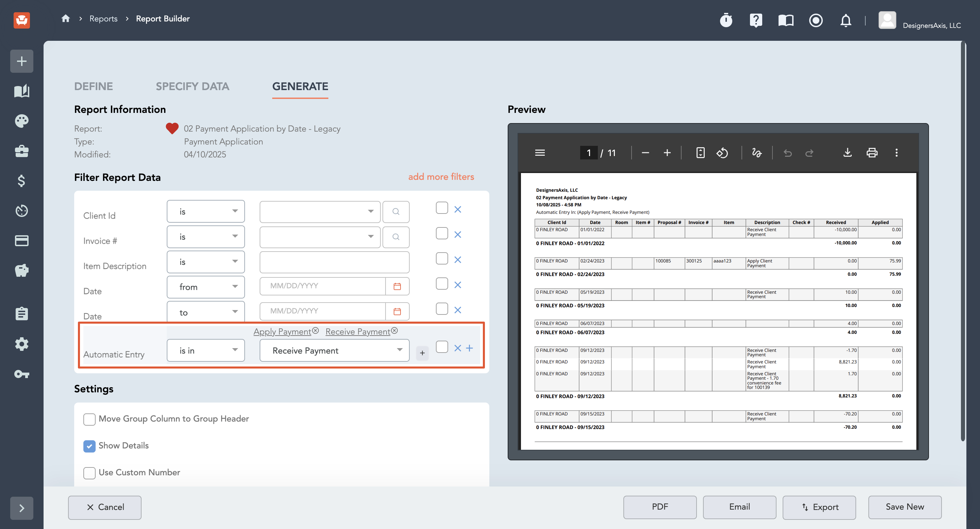Open the piggy bank icon in sidebar
Image resolution: width=980 pixels, height=529 pixels.
22,270
